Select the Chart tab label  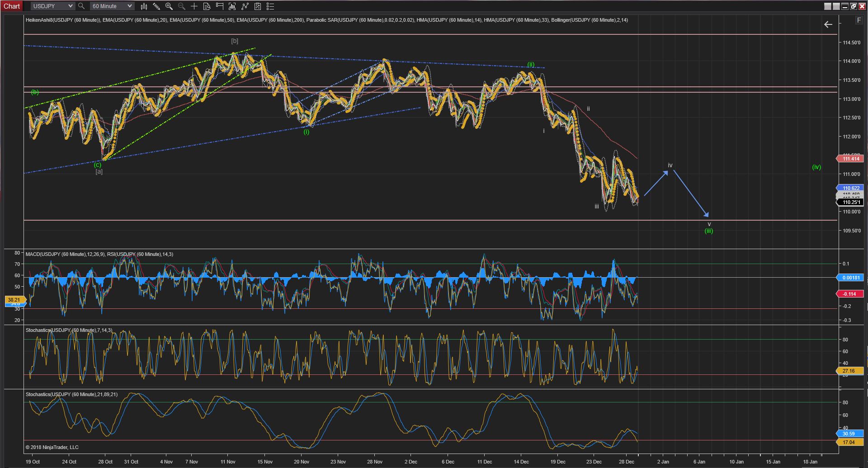pos(12,6)
